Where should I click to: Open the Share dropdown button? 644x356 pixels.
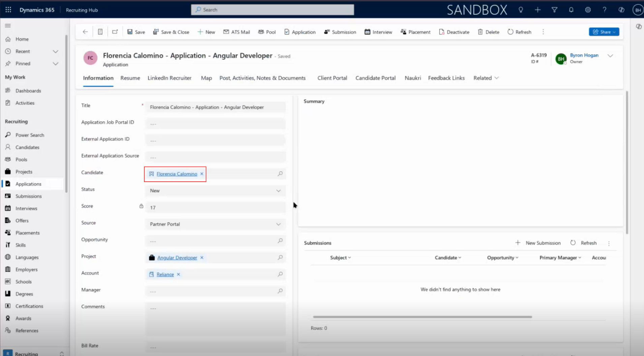click(604, 32)
